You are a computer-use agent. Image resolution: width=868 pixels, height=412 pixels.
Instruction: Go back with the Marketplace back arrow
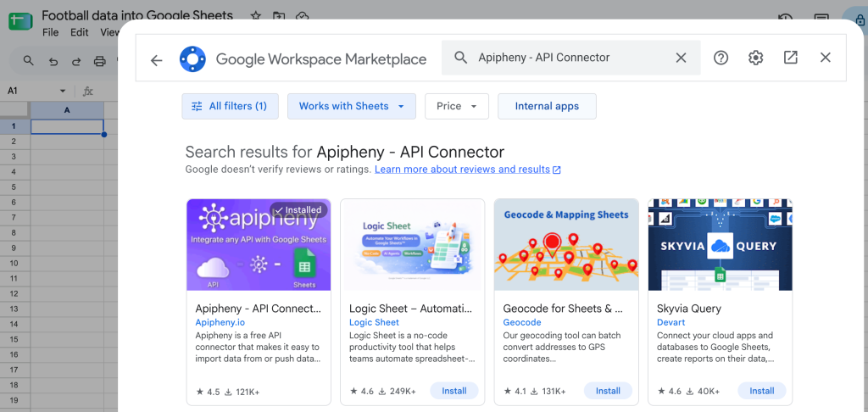click(156, 60)
